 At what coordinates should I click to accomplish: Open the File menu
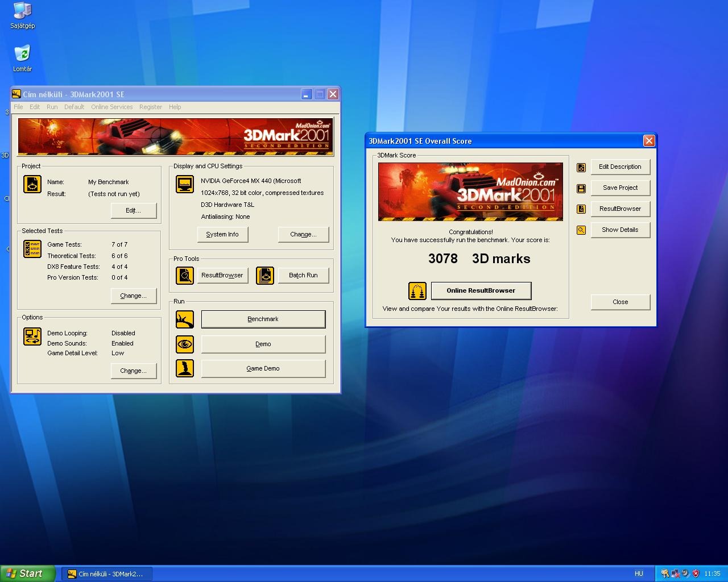[x=18, y=107]
